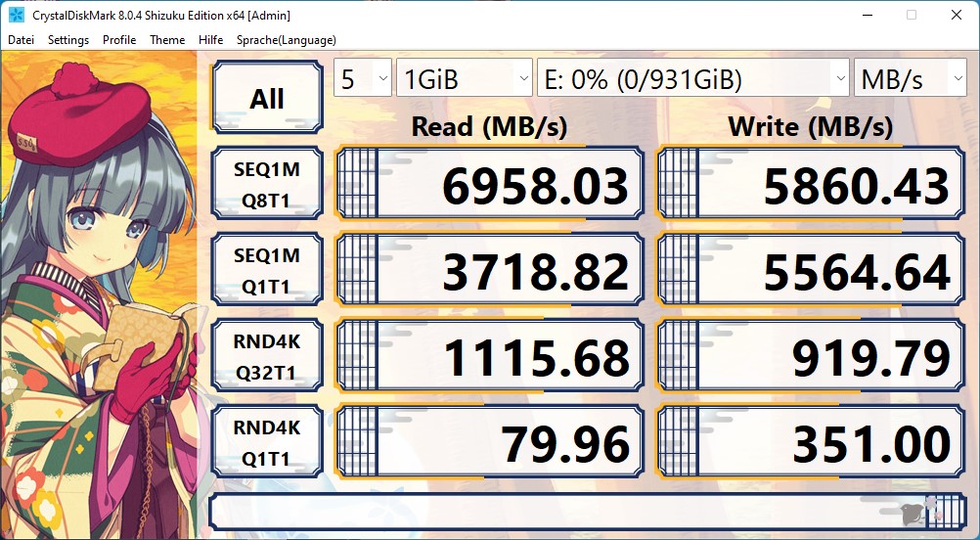This screenshot has width=980, height=540.
Task: Open the Theme menu
Action: [167, 40]
